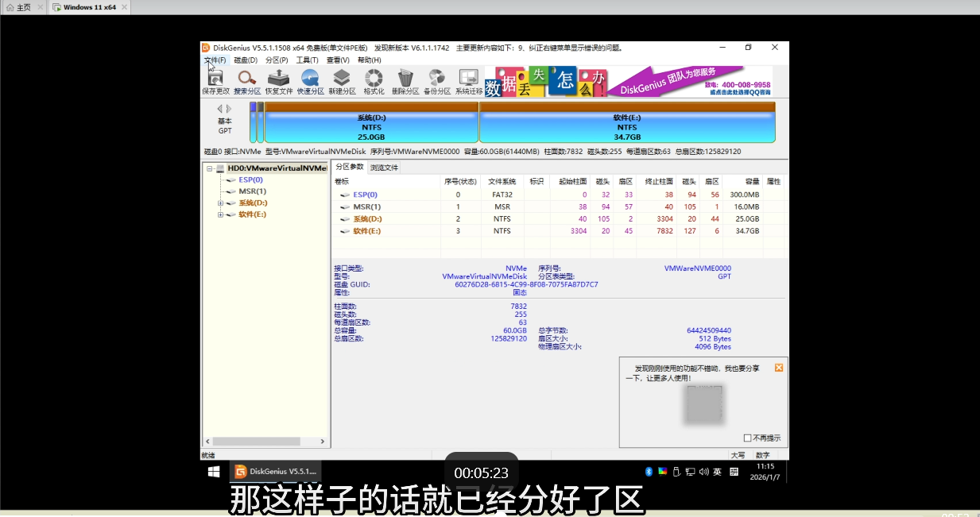Click the 软件(E:) row in partition table
Screen dimensions: 980x517
(560, 230)
